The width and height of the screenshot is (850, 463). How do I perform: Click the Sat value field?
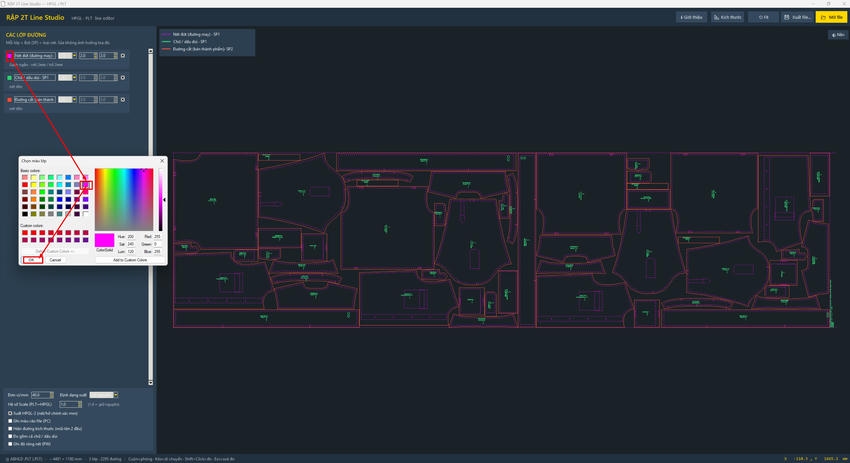point(131,245)
